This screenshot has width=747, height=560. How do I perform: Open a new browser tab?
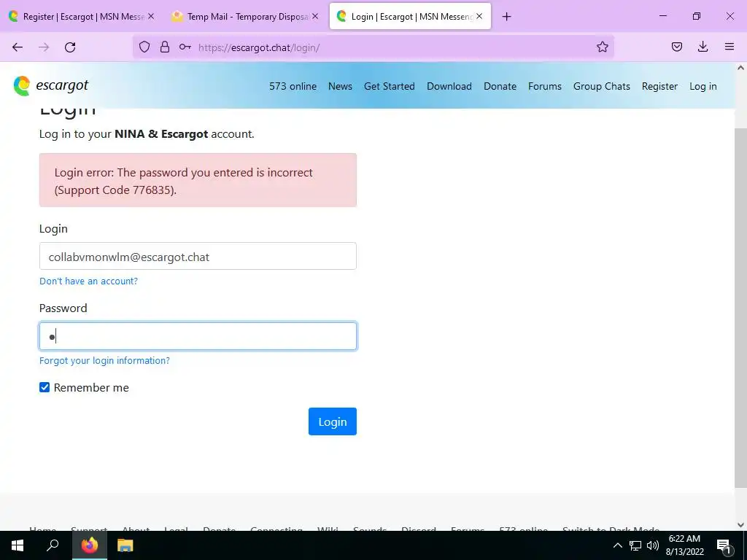coord(506,17)
